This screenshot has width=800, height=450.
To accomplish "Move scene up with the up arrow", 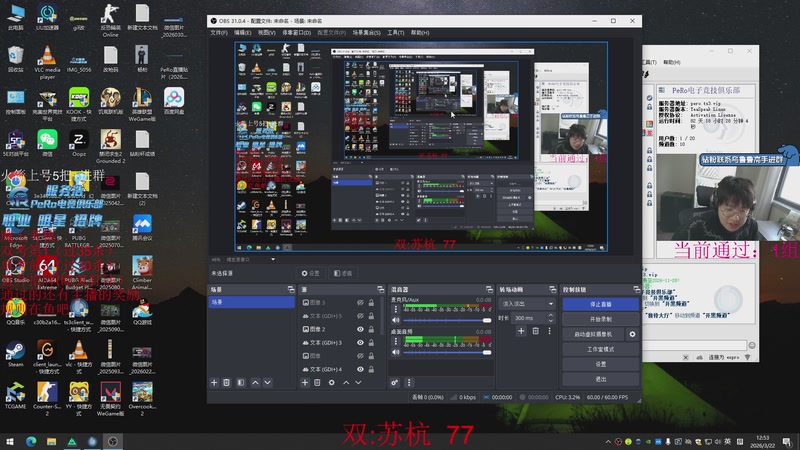I will pyautogui.click(x=255, y=382).
